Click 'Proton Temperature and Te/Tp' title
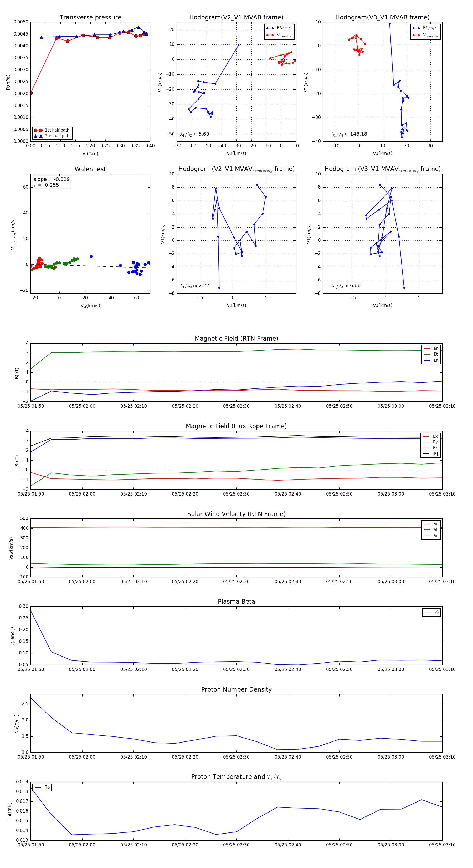Screen dimensions: 473x868 (236, 777)
